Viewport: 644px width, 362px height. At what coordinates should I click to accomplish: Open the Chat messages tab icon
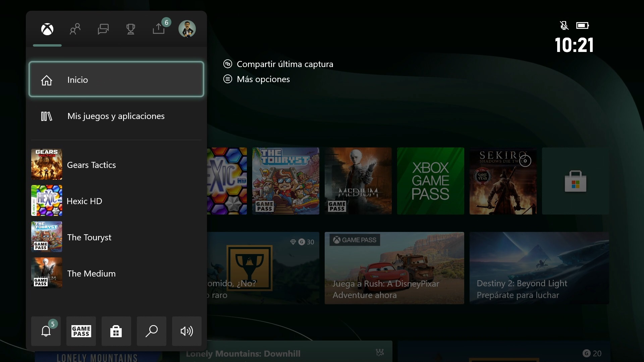click(x=103, y=29)
